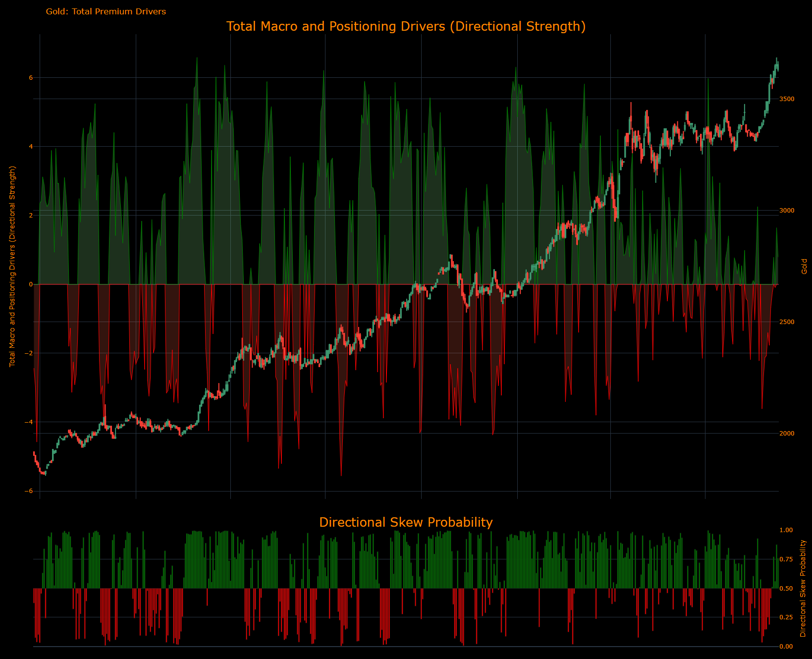The width and height of the screenshot is (812, 659).
Task: Click the right-side 'Gold' axis label
Action: coord(804,266)
